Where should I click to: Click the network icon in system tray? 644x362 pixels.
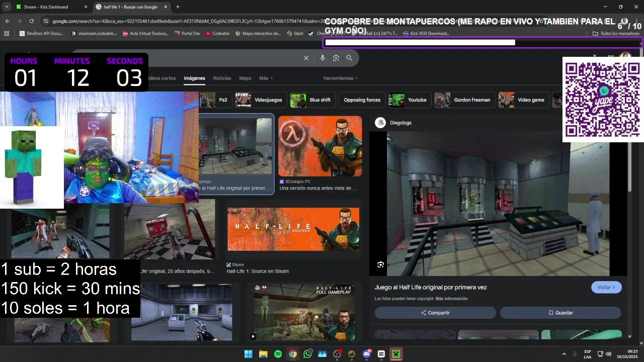pyautogui.click(x=600, y=354)
